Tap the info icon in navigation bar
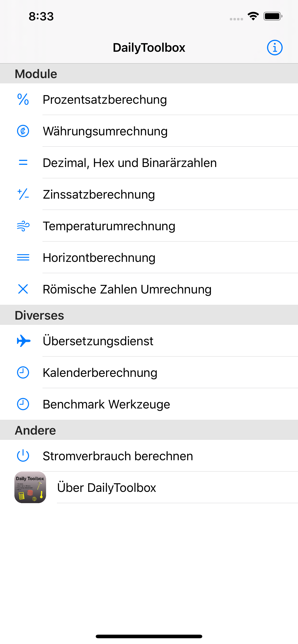The image size is (298, 644). click(274, 47)
